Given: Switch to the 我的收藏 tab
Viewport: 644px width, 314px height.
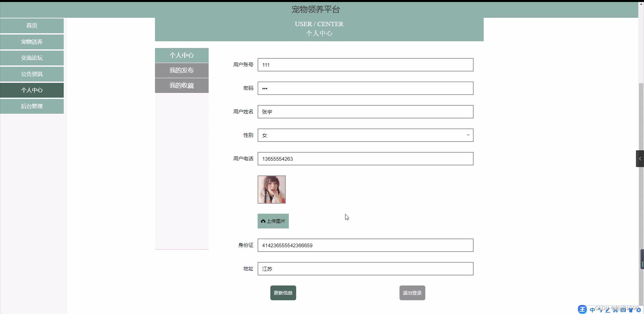Looking at the screenshot, I should [181, 86].
